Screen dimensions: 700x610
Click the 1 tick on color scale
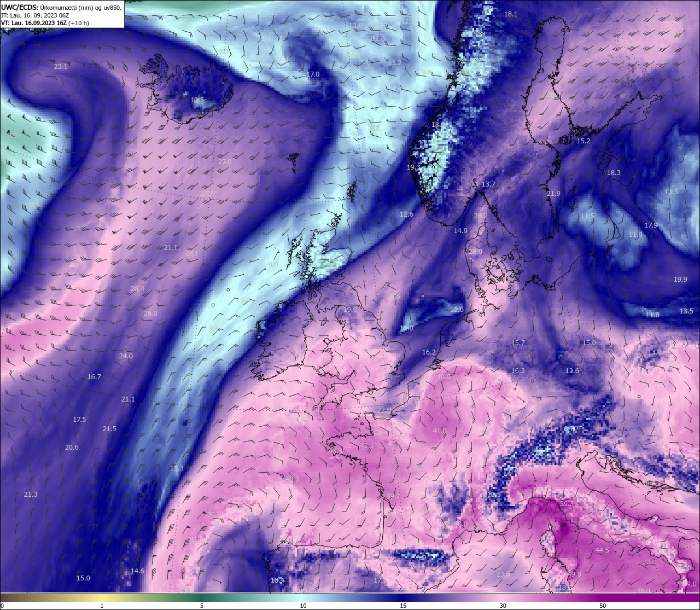[102, 606]
